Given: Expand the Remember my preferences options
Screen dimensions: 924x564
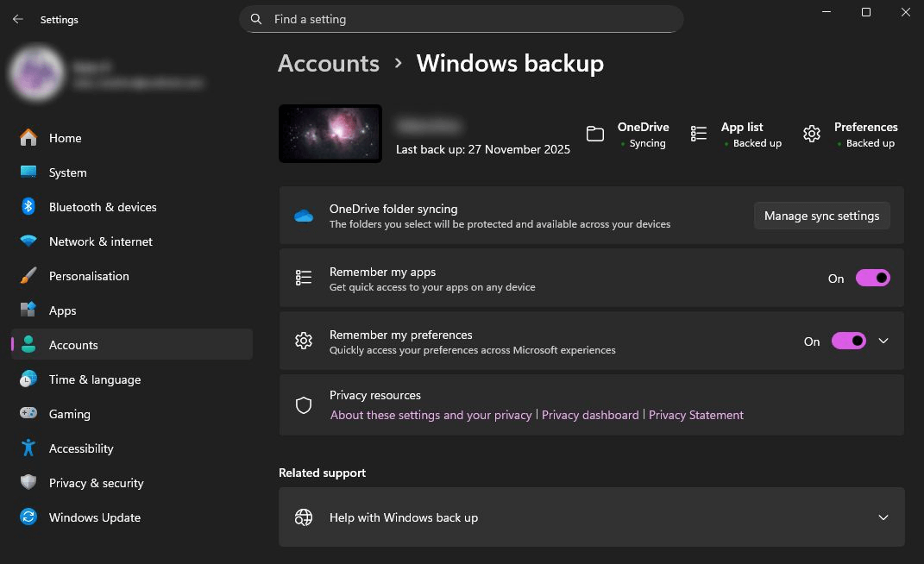Looking at the screenshot, I should [x=883, y=341].
